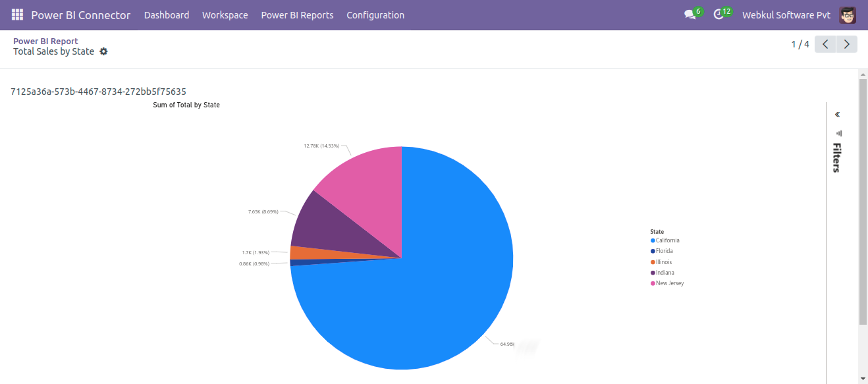The image size is (868, 384).
Task: Open the Configuration dropdown menu
Action: [375, 14]
